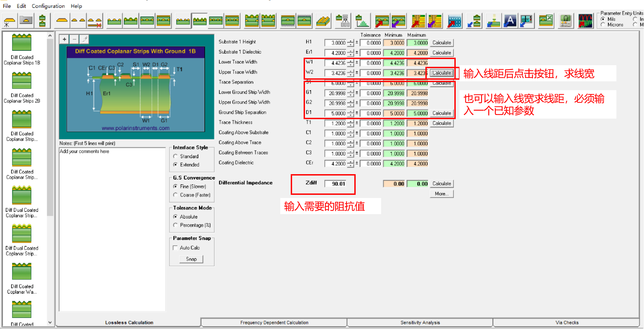Click the plus zoom button above diagram
Image resolution: width=644 pixels, height=329 pixels.
coord(64,39)
